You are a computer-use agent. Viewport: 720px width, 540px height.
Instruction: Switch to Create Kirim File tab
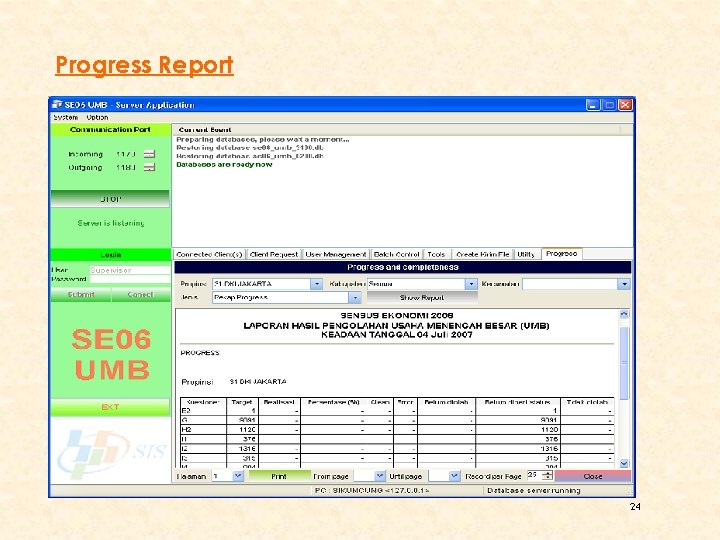(x=483, y=254)
